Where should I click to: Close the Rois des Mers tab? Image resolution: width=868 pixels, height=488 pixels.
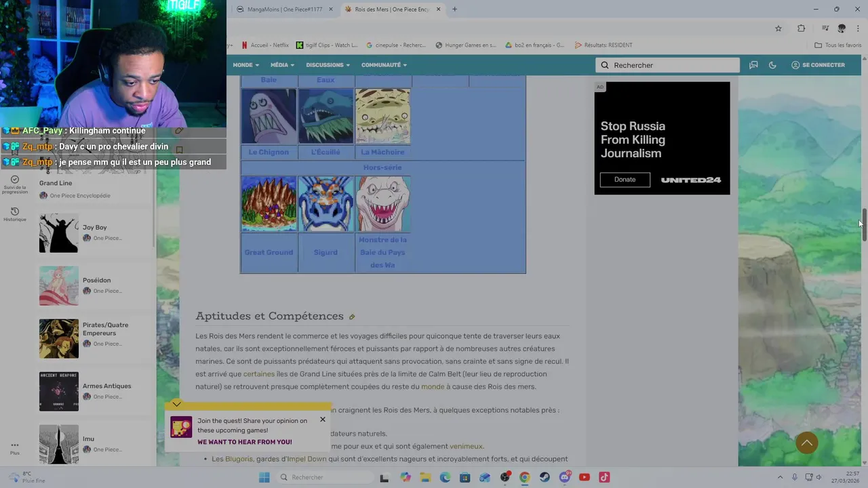438,9
